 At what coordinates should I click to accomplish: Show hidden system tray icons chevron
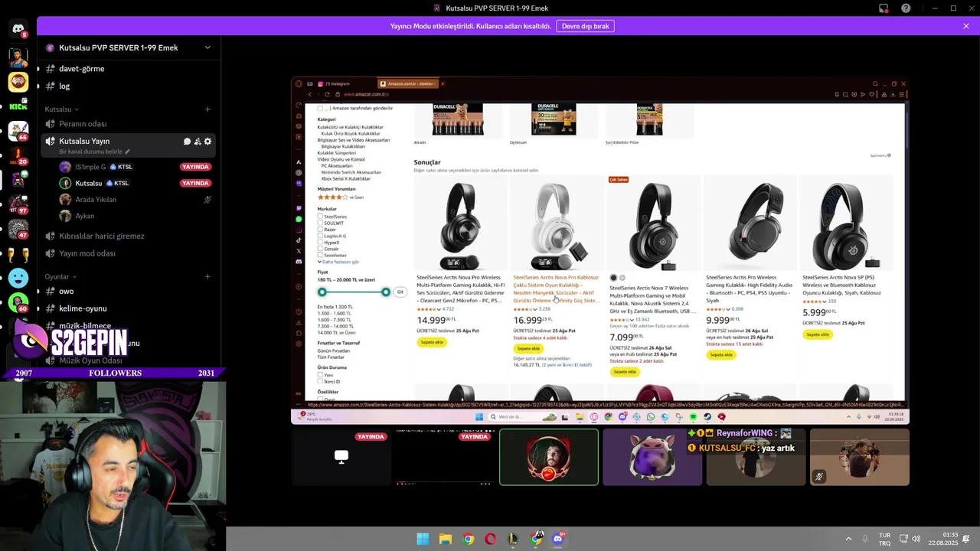(848, 539)
